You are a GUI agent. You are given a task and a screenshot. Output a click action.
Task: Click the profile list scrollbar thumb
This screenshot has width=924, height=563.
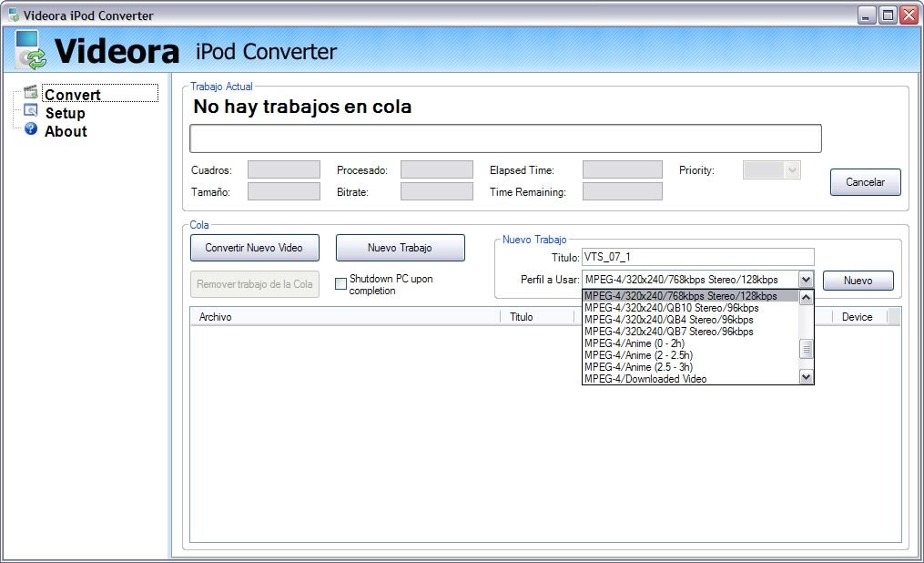tap(806, 349)
